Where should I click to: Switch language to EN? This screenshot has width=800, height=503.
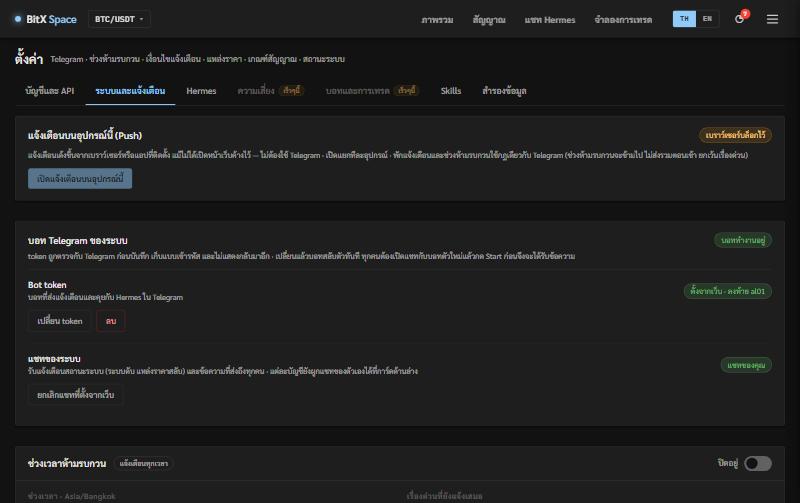point(707,19)
